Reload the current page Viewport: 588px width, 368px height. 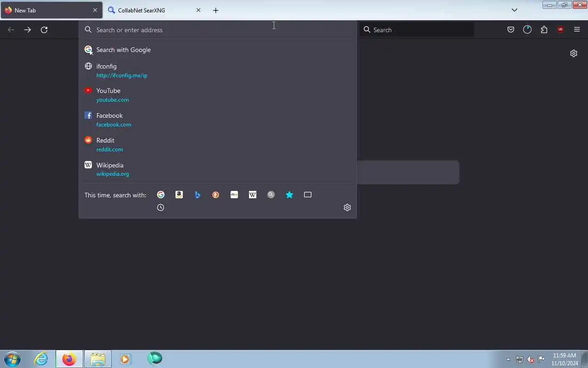(44, 29)
